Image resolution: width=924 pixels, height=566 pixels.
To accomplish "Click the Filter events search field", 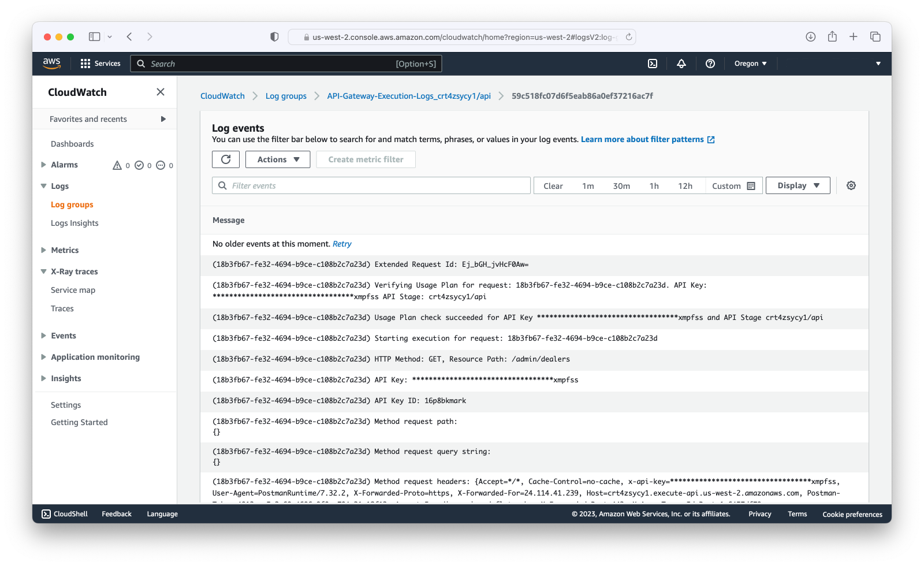I will (x=371, y=185).
